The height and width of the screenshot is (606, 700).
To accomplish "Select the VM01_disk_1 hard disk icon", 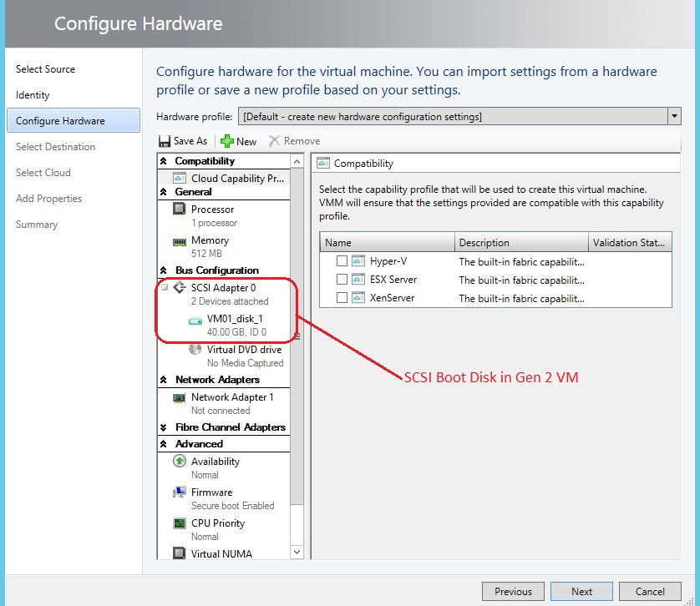I will click(195, 321).
